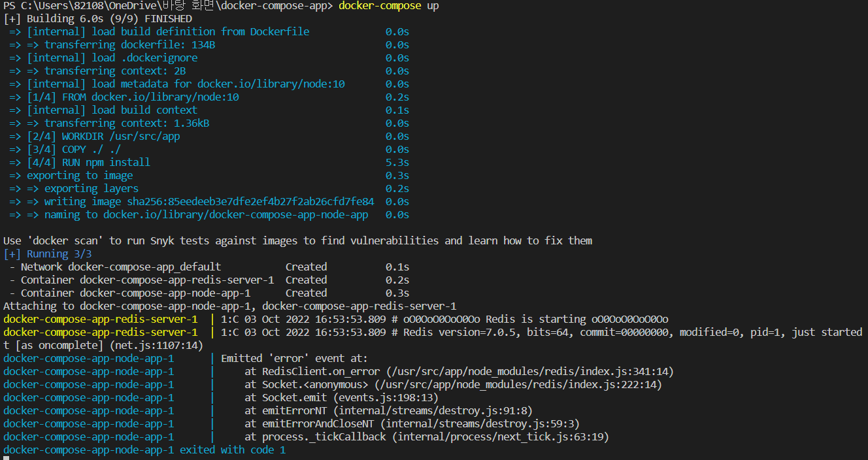Click 'transferring dockerfile: 134B' line
This screenshot has height=460, width=868.
(x=209, y=45)
